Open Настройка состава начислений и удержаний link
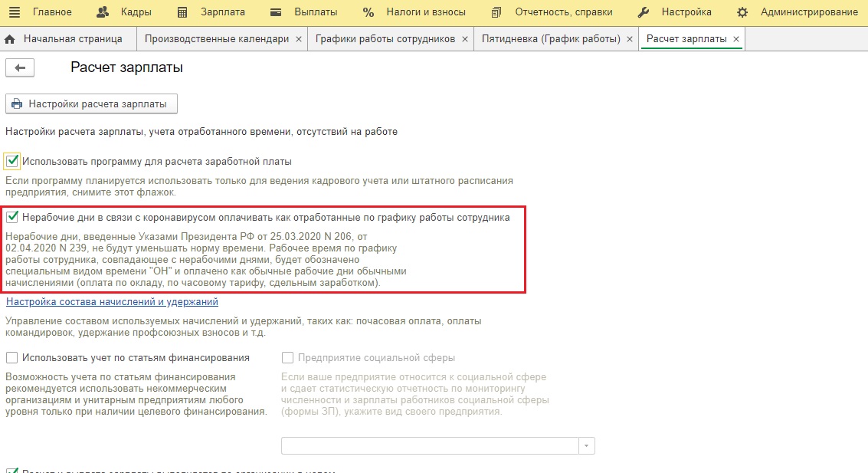Viewport: 868px width, 473px height. tap(112, 302)
